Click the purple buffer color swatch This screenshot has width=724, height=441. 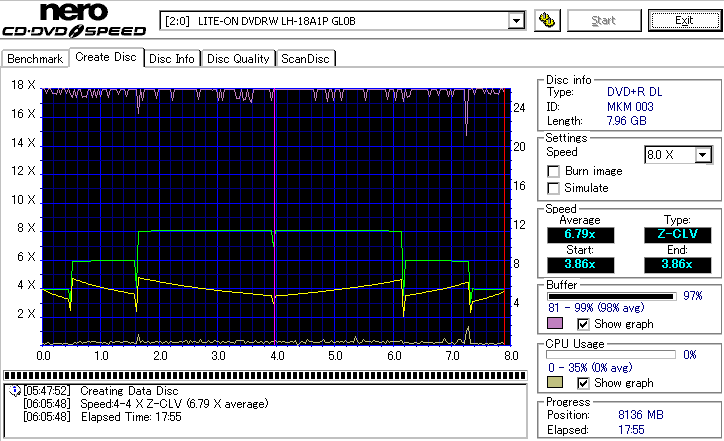pos(555,324)
